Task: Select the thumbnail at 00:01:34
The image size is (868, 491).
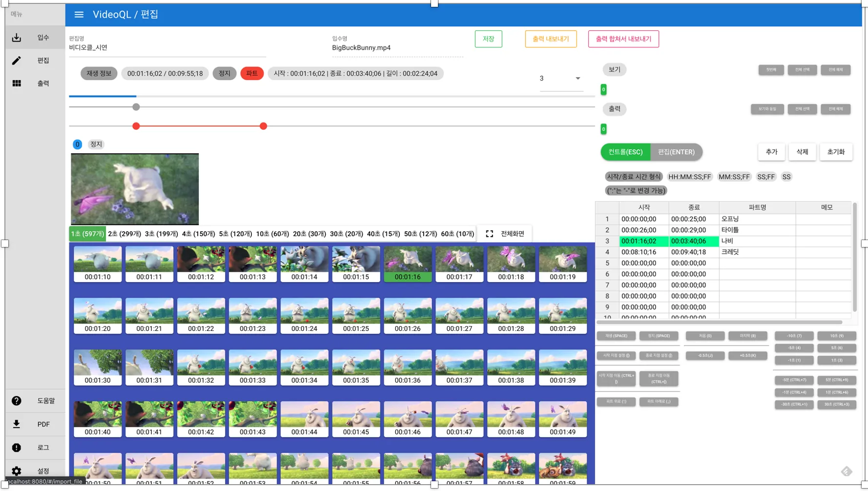Action: click(x=304, y=368)
